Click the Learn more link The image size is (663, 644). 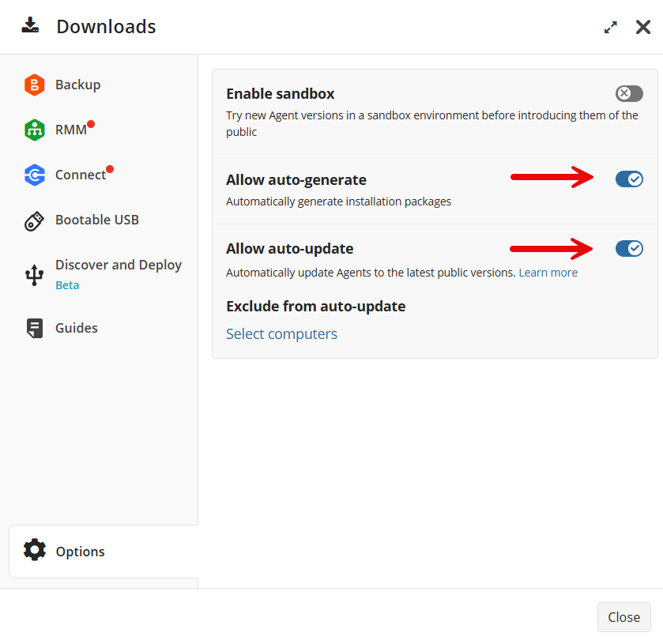coord(548,272)
